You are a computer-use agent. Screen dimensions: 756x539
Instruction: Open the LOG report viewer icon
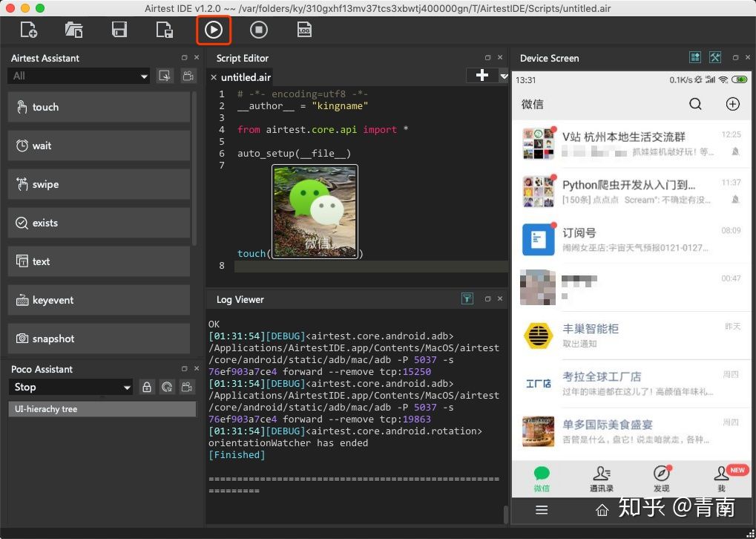coord(303,30)
